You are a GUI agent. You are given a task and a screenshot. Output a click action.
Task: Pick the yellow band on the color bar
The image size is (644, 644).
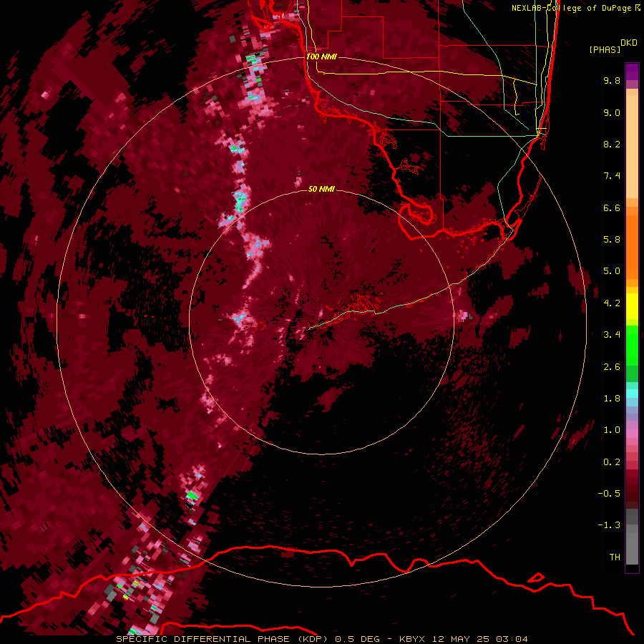[632, 306]
